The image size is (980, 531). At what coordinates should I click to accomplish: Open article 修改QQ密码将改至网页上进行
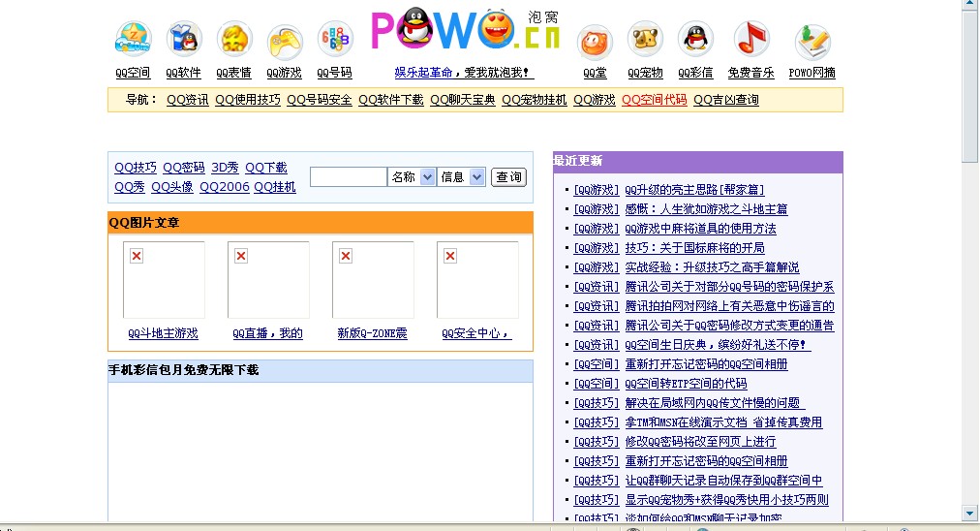click(701, 442)
